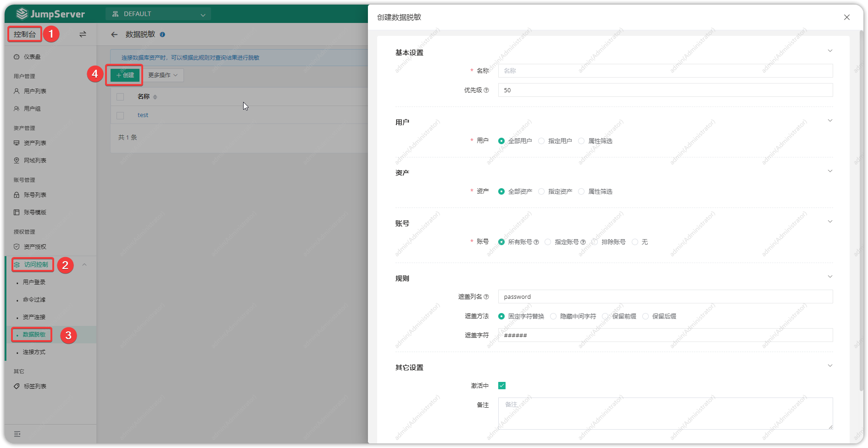This screenshot has width=868, height=448.
Task: Show the 所有账号 help icon
Action: click(536, 242)
